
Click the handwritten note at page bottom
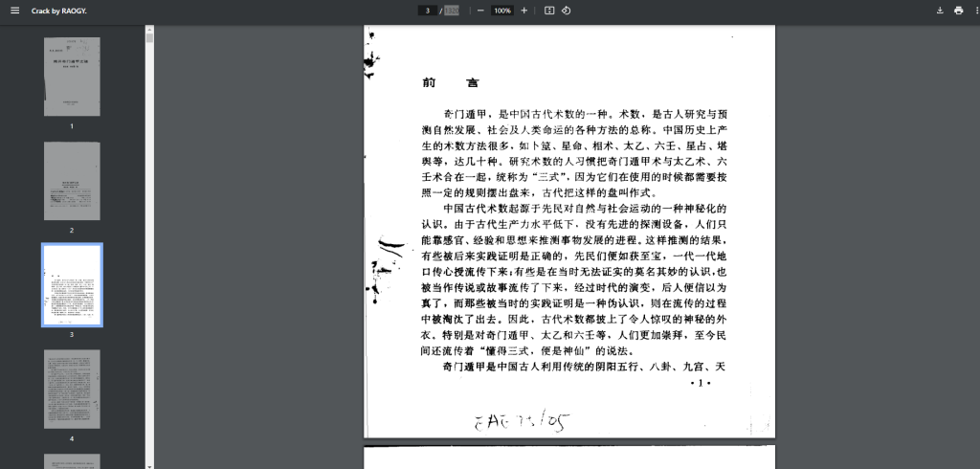522,422
